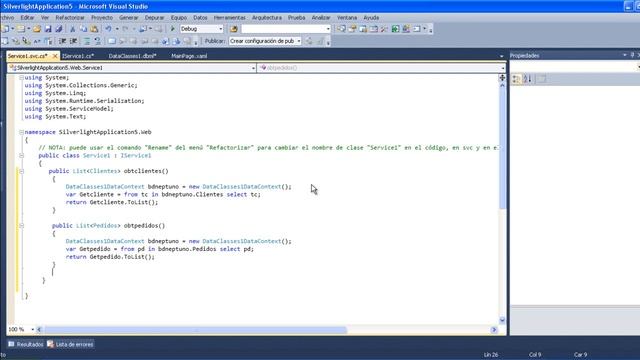
Task: Switch to the IService1.cs tab
Action: click(78, 56)
